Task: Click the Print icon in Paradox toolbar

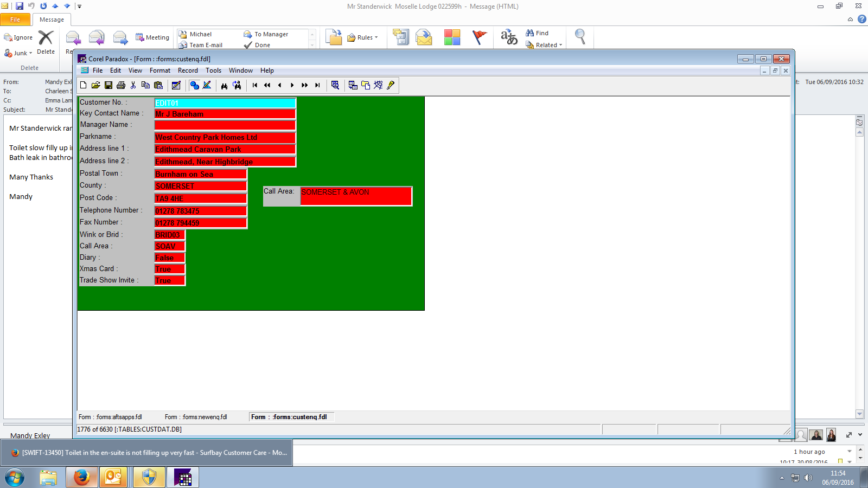Action: [x=121, y=85]
